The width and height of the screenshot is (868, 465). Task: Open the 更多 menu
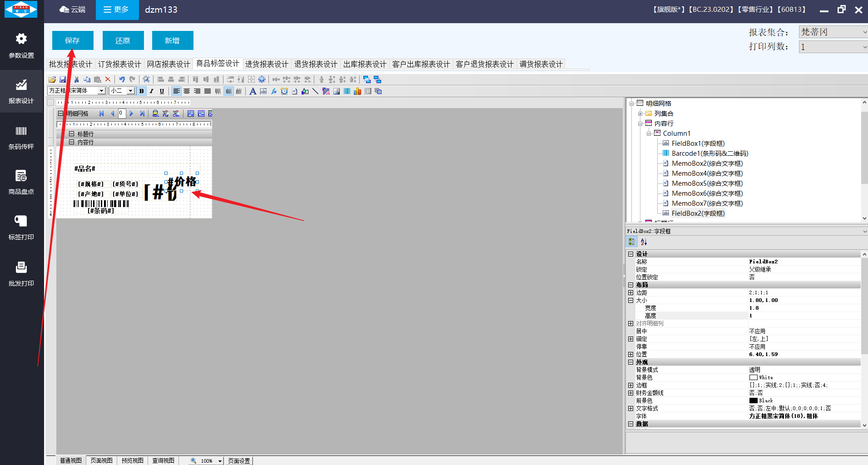point(117,10)
